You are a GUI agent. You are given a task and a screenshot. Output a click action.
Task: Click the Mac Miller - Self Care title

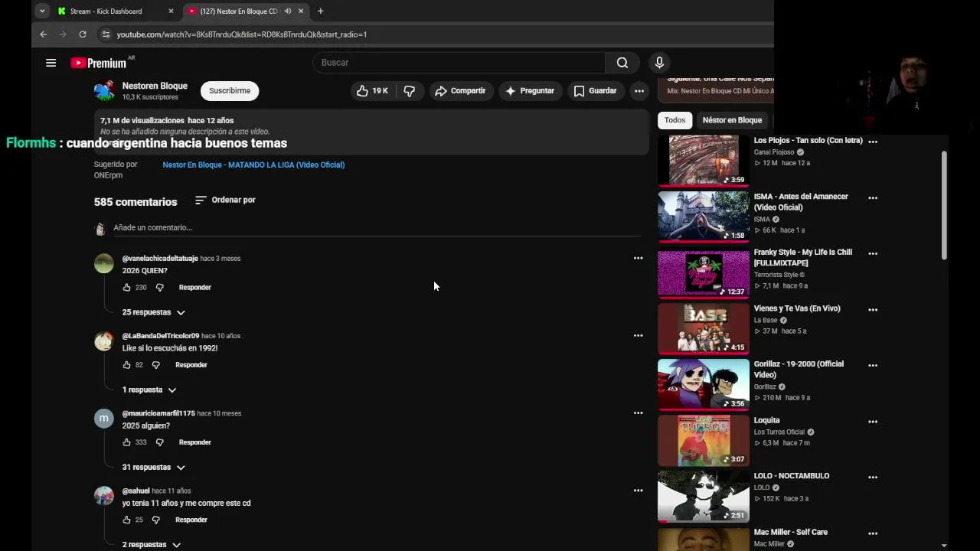790,532
